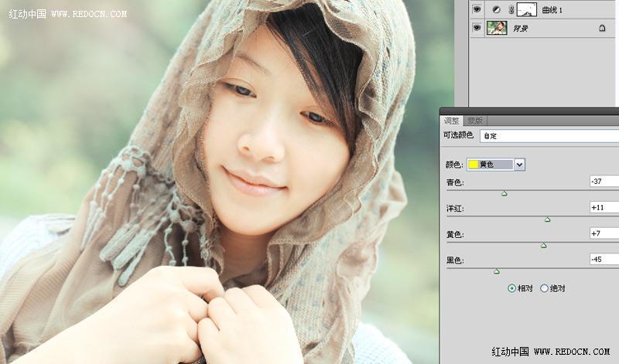Open the 可选颜色 preset dropdown showing 自定

point(549,136)
